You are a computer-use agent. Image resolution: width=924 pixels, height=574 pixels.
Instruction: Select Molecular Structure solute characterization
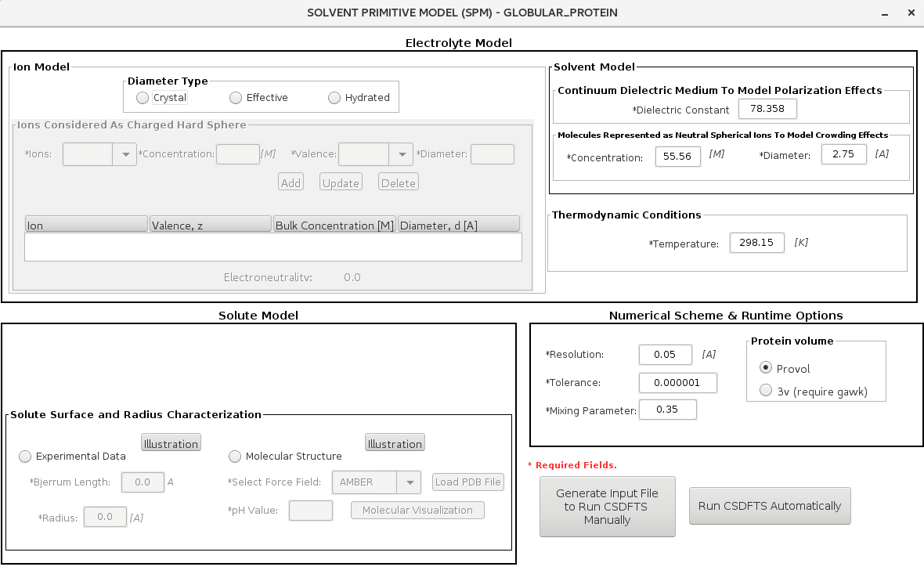coord(235,456)
